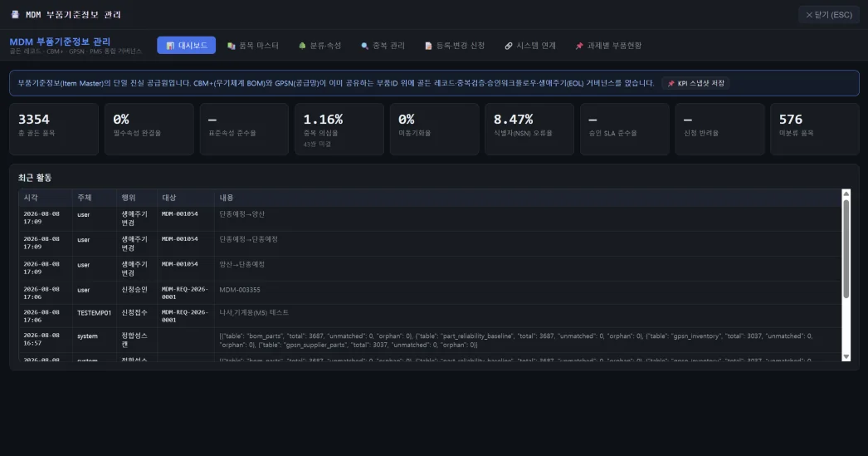This screenshot has height=456, width=868.
Task: Click the 시스템 연계 link icon
Action: pos(509,46)
